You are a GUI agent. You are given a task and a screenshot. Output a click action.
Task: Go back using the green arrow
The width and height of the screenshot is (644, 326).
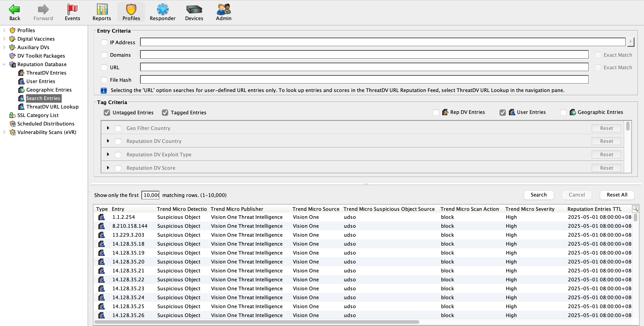(15, 9)
